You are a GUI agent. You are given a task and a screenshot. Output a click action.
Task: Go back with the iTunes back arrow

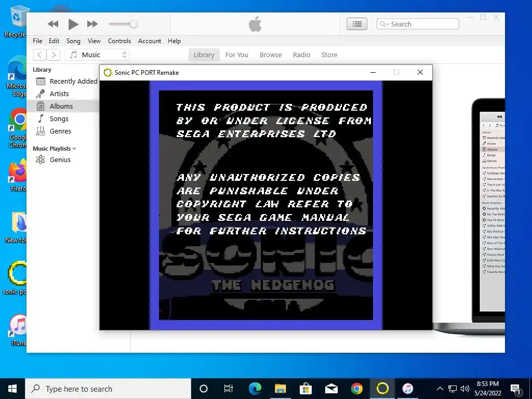[39, 55]
